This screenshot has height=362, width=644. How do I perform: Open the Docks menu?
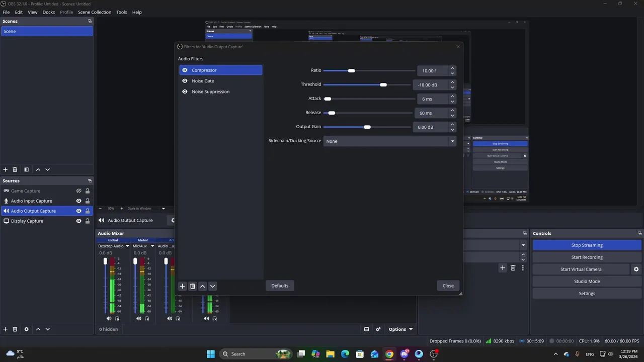49,12
